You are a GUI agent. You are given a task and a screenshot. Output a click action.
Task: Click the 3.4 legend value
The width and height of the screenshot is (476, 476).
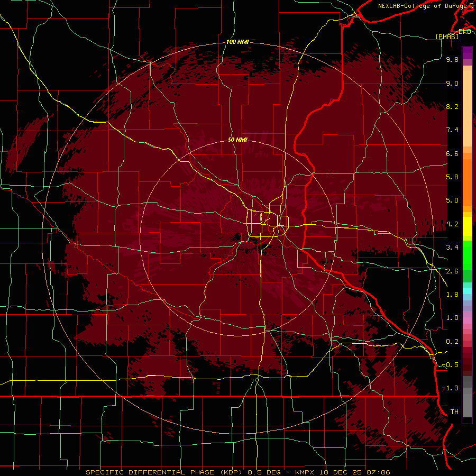click(452, 248)
